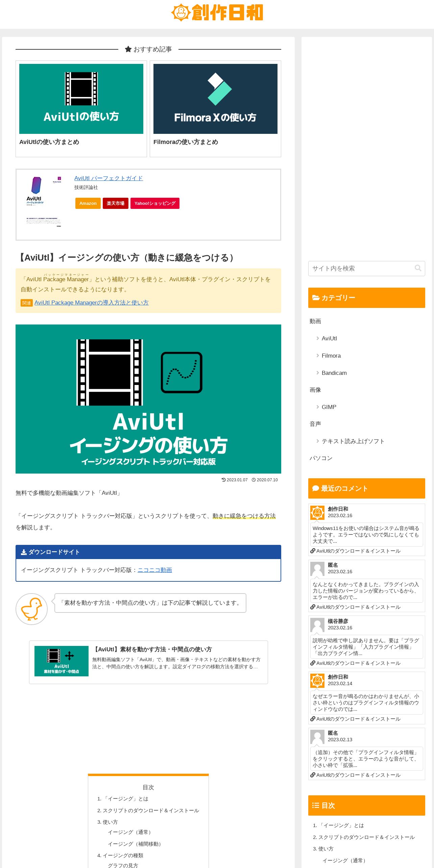Jump to 1.「イージング」とは in article contents
Viewport: 434px width, 868px height.
pyautogui.click(x=123, y=799)
